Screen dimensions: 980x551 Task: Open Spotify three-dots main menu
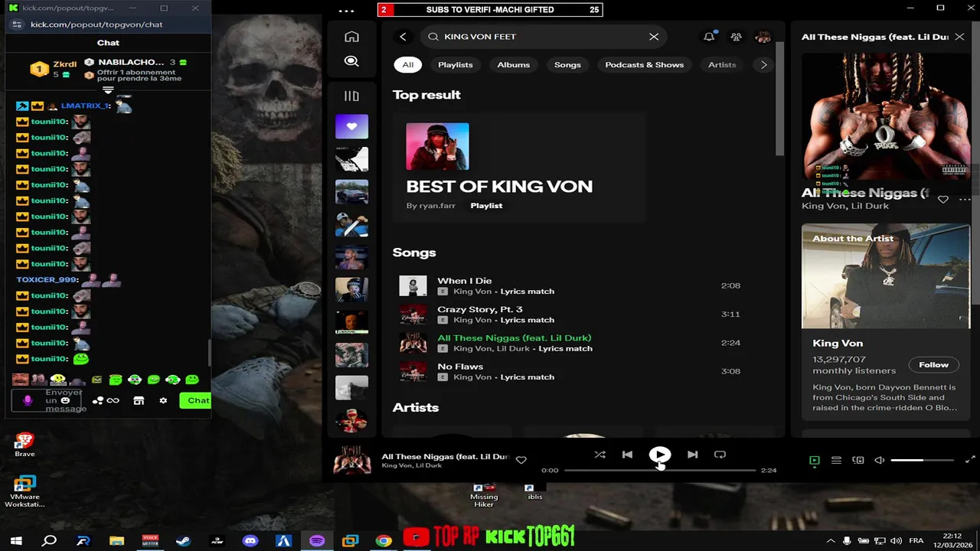pyautogui.click(x=346, y=11)
